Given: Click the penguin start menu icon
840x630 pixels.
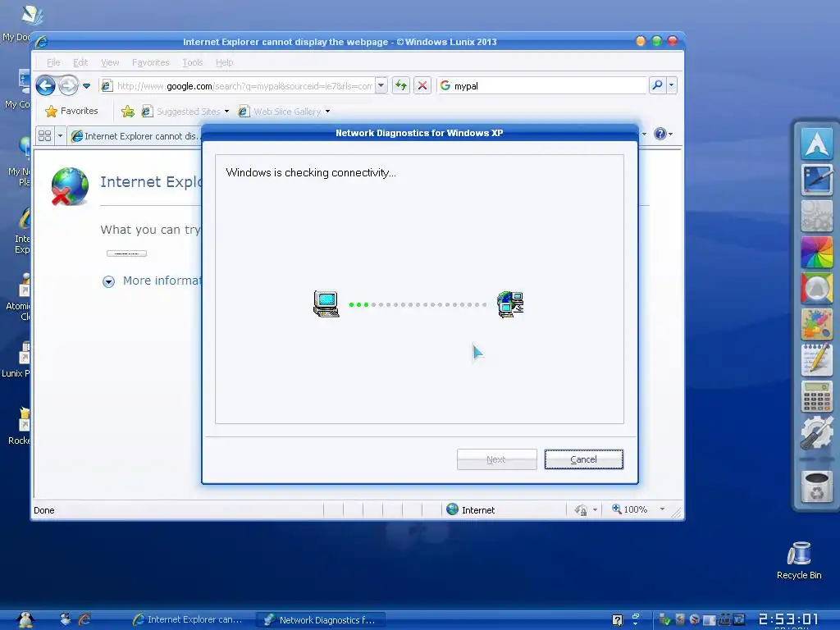Looking at the screenshot, I should point(25,620).
